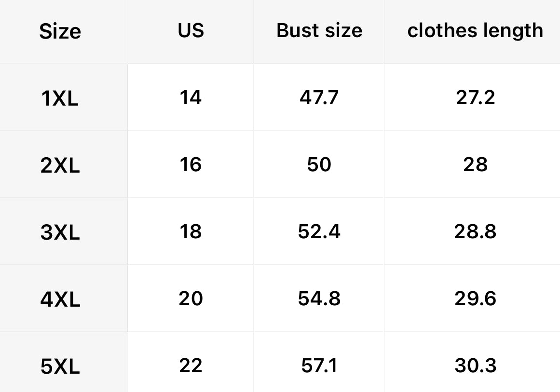Click the Size column header
The image size is (560, 392).
click(x=60, y=32)
